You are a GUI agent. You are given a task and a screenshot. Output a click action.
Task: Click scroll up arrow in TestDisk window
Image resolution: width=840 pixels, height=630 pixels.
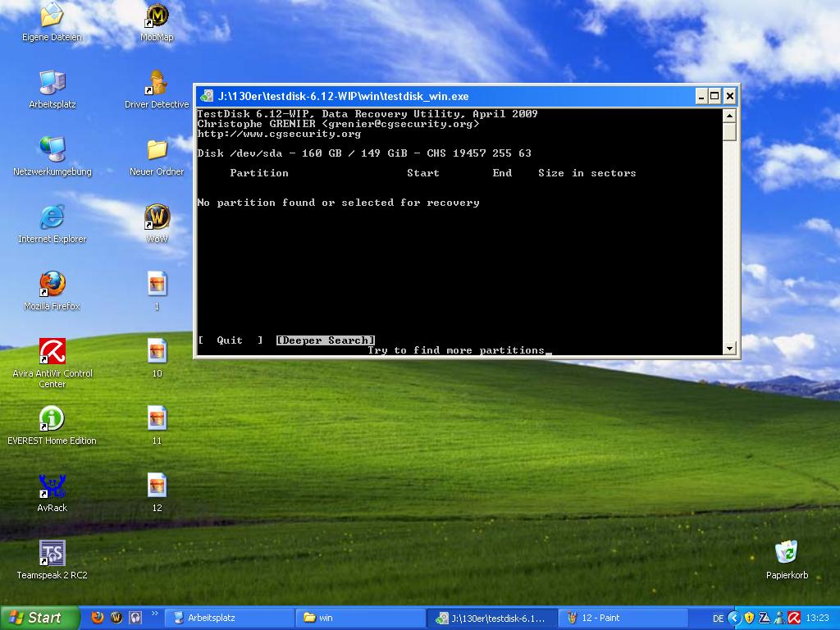click(x=729, y=115)
